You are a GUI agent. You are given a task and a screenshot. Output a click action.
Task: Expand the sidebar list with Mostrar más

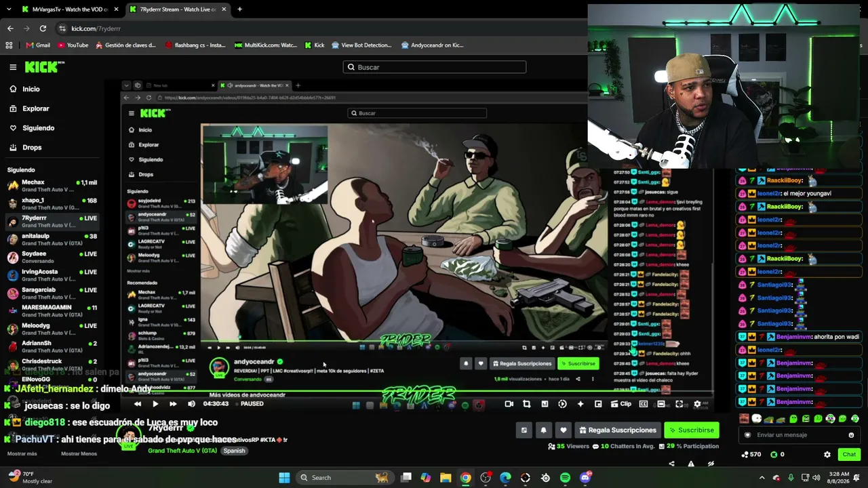(x=22, y=454)
